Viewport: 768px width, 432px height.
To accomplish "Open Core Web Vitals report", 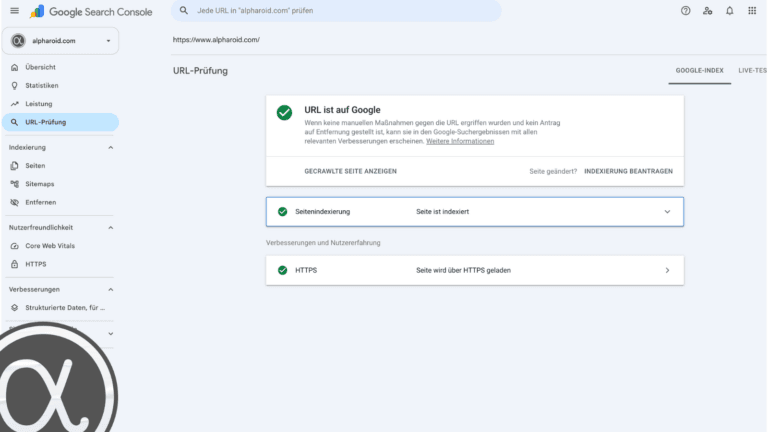I will pos(60,246).
